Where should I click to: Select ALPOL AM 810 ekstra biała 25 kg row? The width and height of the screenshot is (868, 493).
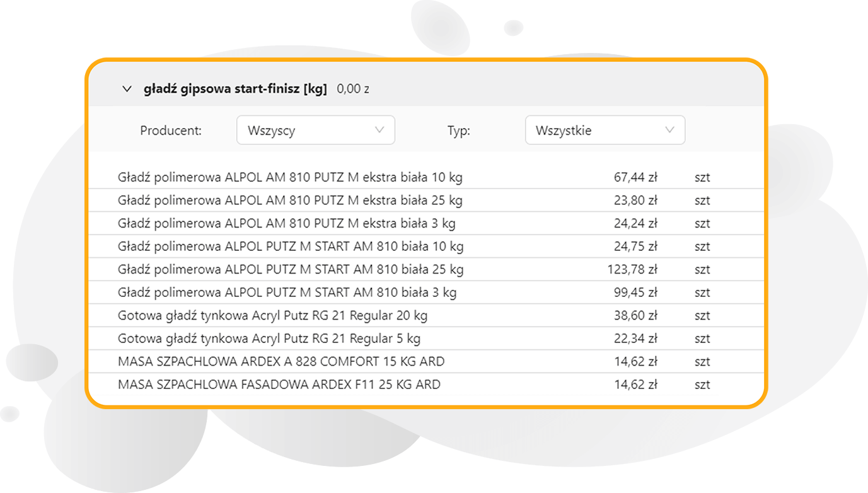coord(290,200)
